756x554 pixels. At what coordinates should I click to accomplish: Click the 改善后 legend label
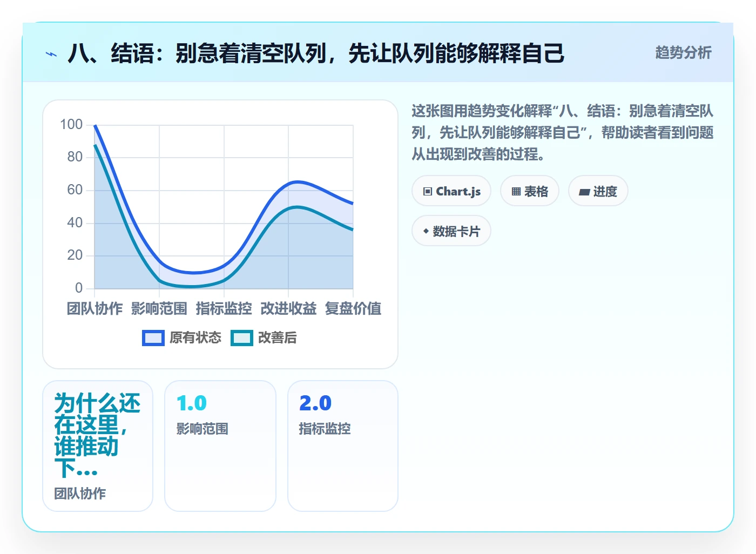278,338
